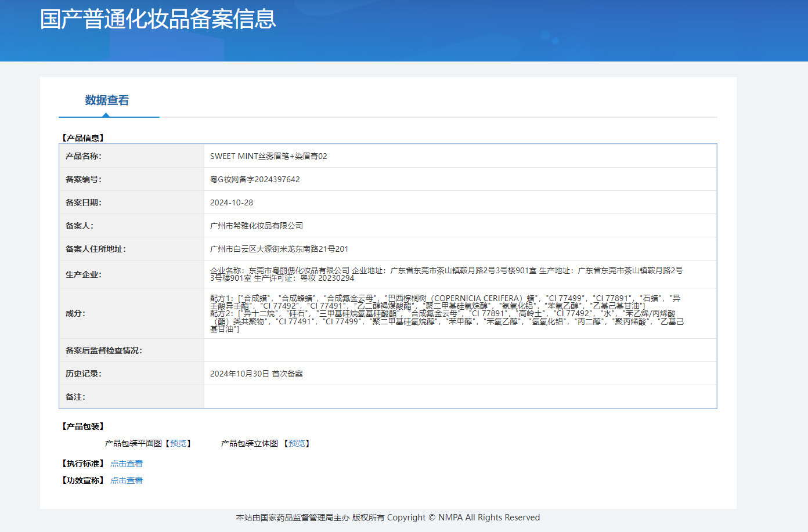Select manufacturer text 东莞市粤丽偲化妆品有限公司

point(299,270)
